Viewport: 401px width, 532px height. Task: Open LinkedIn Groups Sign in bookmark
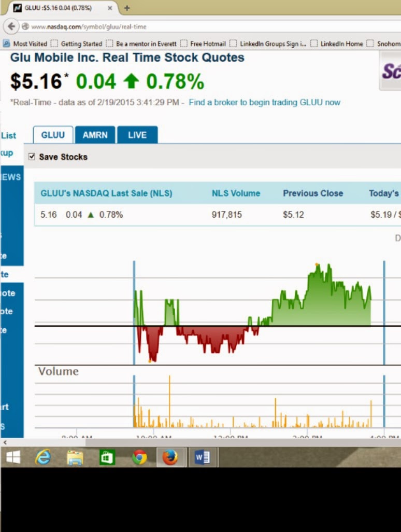pos(268,44)
